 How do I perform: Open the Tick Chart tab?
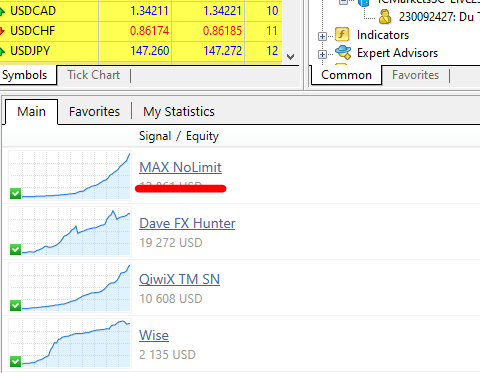click(x=94, y=75)
